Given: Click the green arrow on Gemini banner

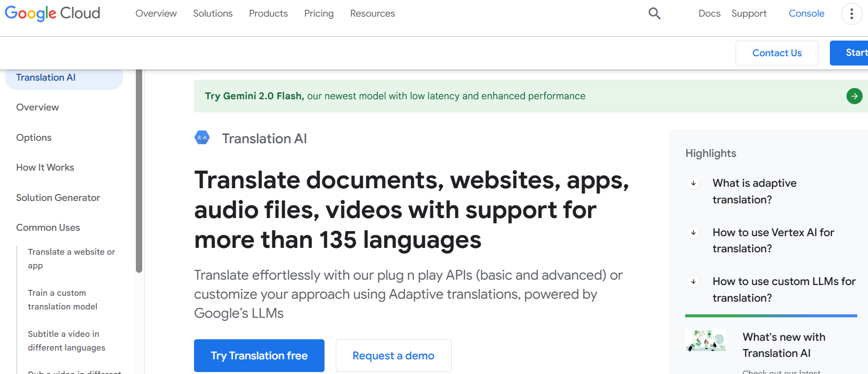Looking at the screenshot, I should click(x=854, y=96).
